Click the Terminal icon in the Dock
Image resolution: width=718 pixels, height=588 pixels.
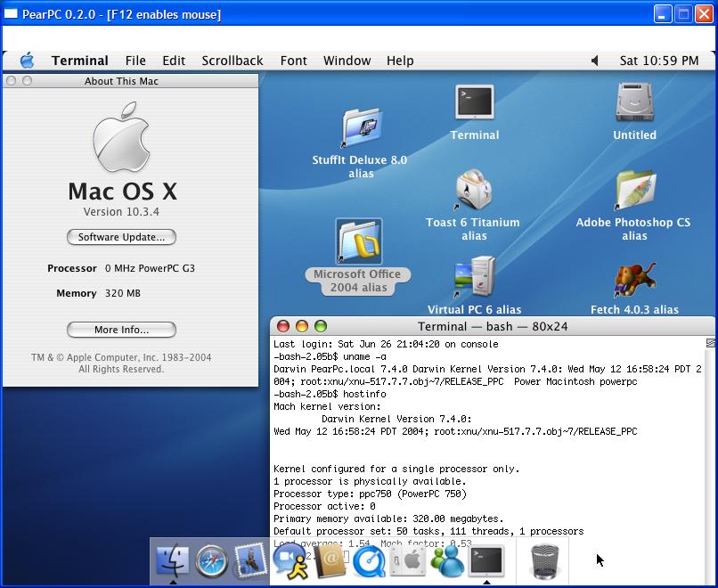[x=486, y=560]
